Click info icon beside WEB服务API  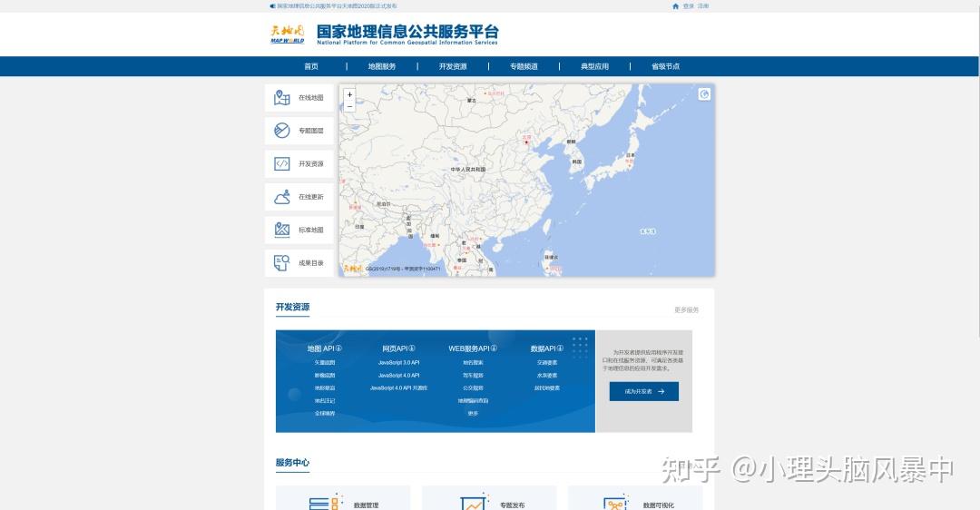point(494,348)
